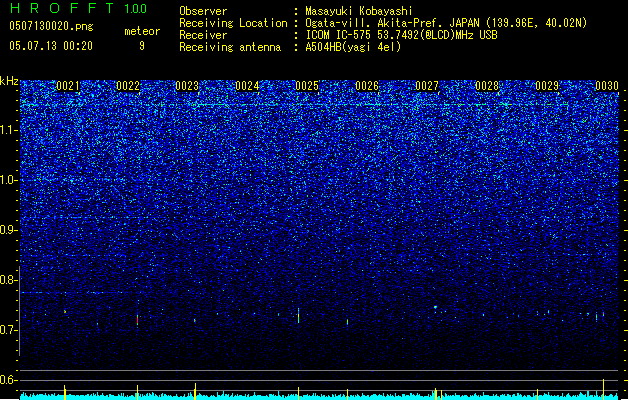
Task: Click the 0029 time marker
Action: 547,86
